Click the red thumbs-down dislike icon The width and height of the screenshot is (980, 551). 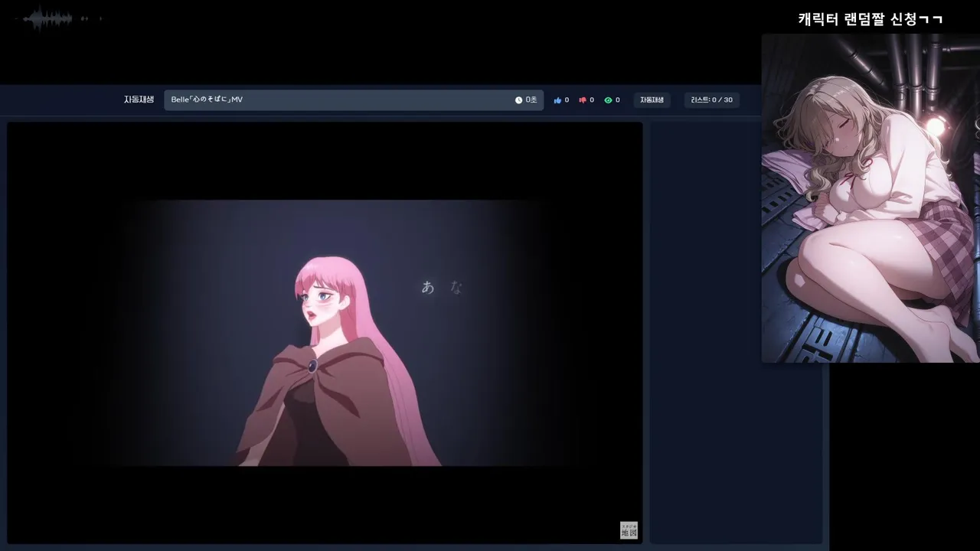click(x=583, y=100)
